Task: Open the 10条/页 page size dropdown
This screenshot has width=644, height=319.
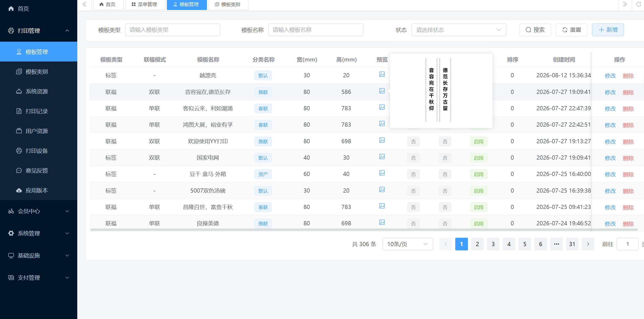Action: tap(408, 244)
